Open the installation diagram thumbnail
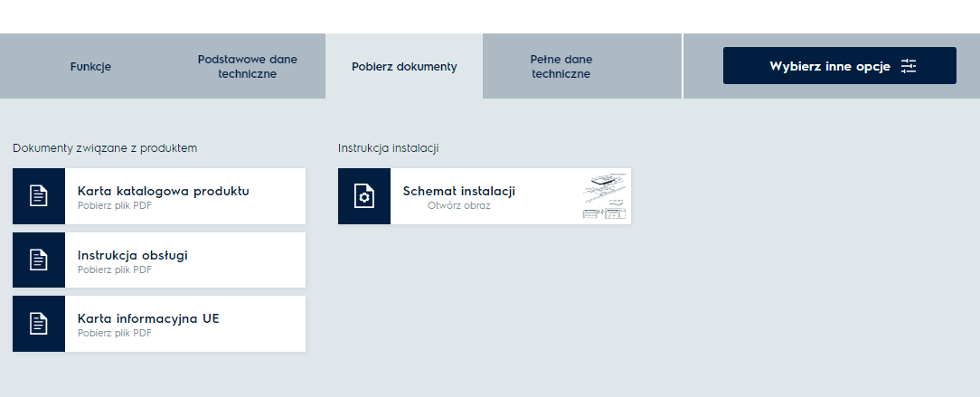Image resolution: width=980 pixels, height=397 pixels. 605,195
